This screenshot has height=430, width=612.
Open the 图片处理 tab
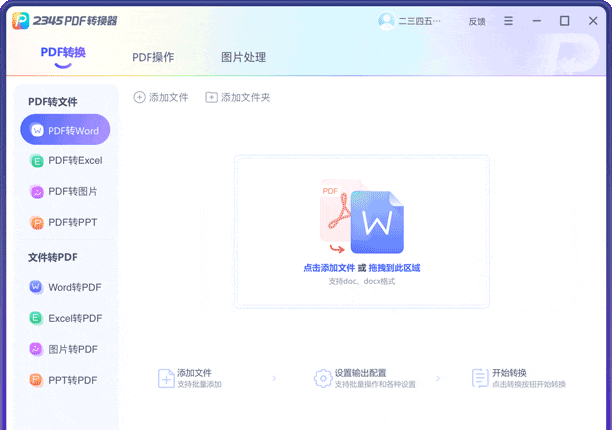(x=244, y=57)
